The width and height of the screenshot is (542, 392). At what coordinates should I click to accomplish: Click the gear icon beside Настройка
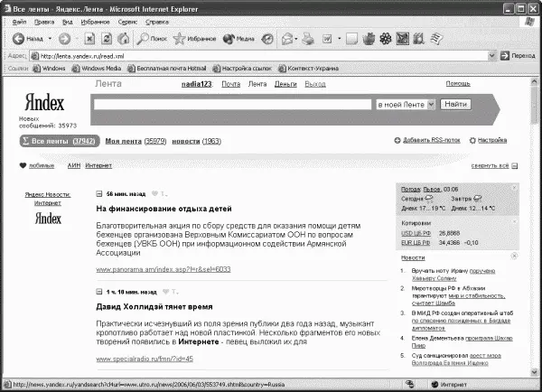pyautogui.click(x=472, y=140)
